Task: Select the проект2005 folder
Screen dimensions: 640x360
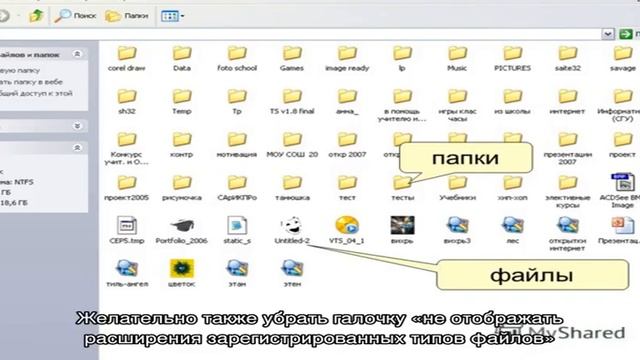Action: pyautogui.click(x=127, y=188)
